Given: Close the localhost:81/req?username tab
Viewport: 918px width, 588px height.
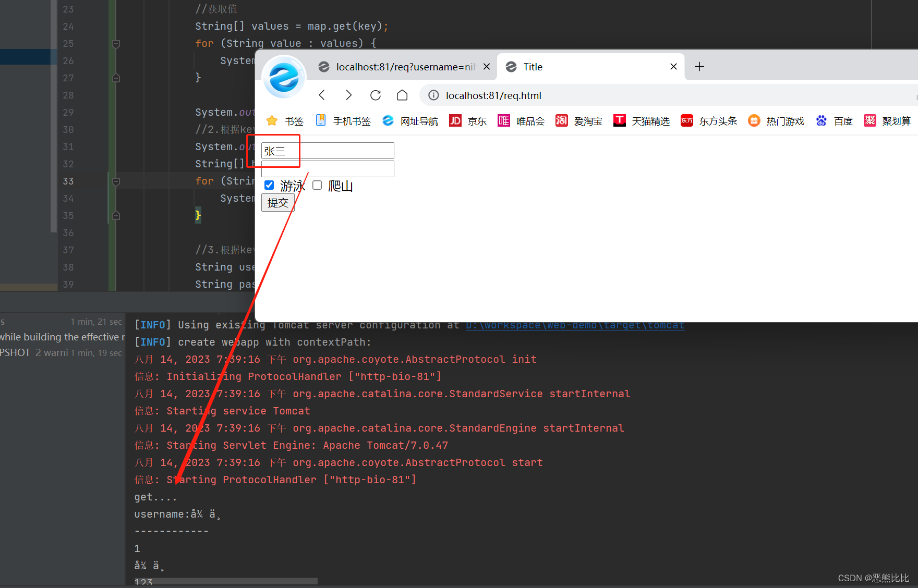Looking at the screenshot, I should coord(487,66).
